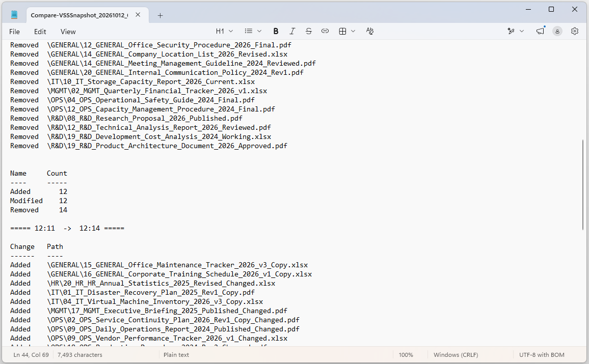Click the Product_Architecture_Document line
This screenshot has height=364, width=589.
click(x=149, y=146)
